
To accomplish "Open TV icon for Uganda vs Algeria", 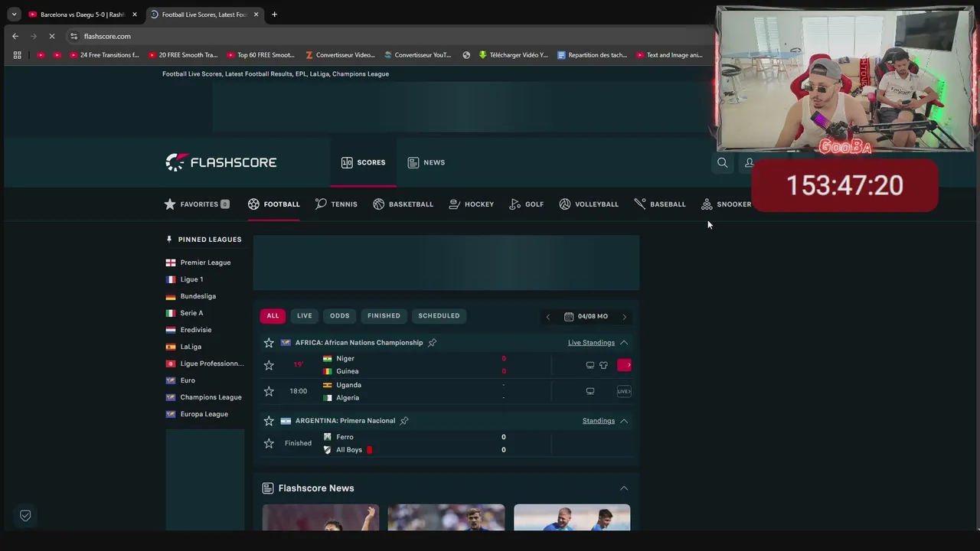I will coord(590,391).
